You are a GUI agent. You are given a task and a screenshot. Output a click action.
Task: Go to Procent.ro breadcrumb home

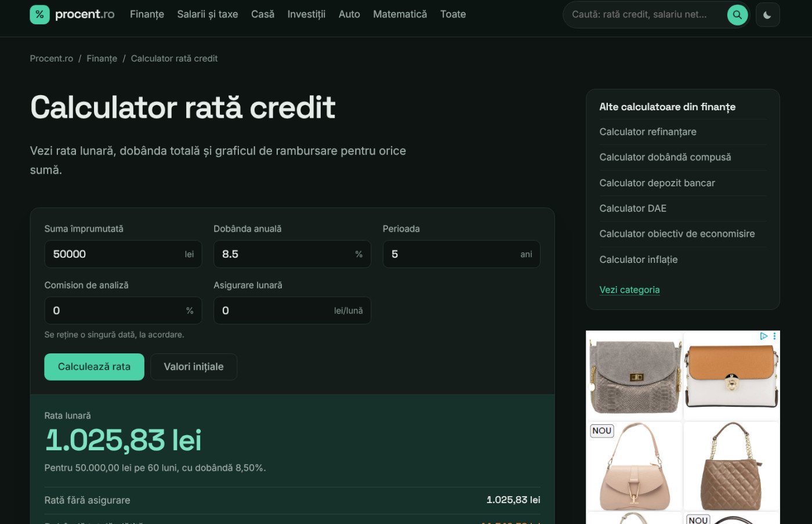pos(52,59)
